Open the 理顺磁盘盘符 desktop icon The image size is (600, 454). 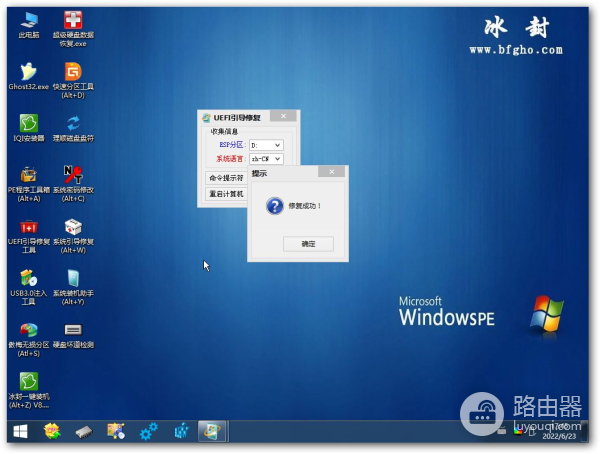click(x=73, y=123)
